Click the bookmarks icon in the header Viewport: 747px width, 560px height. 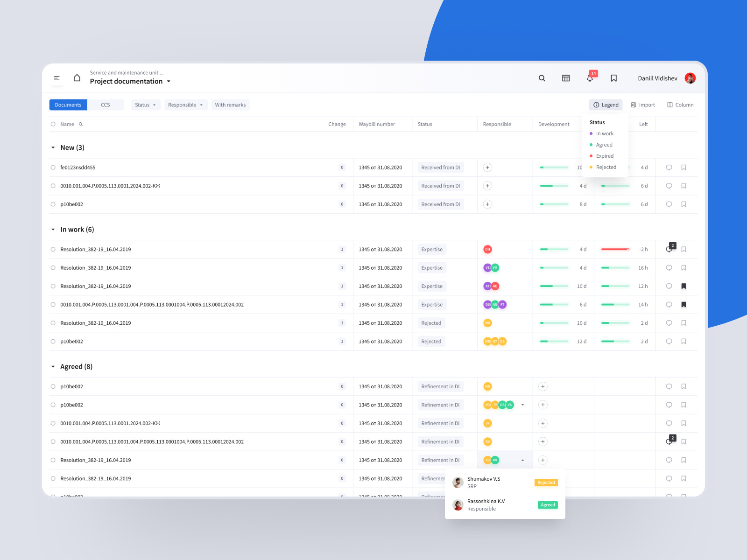point(613,78)
